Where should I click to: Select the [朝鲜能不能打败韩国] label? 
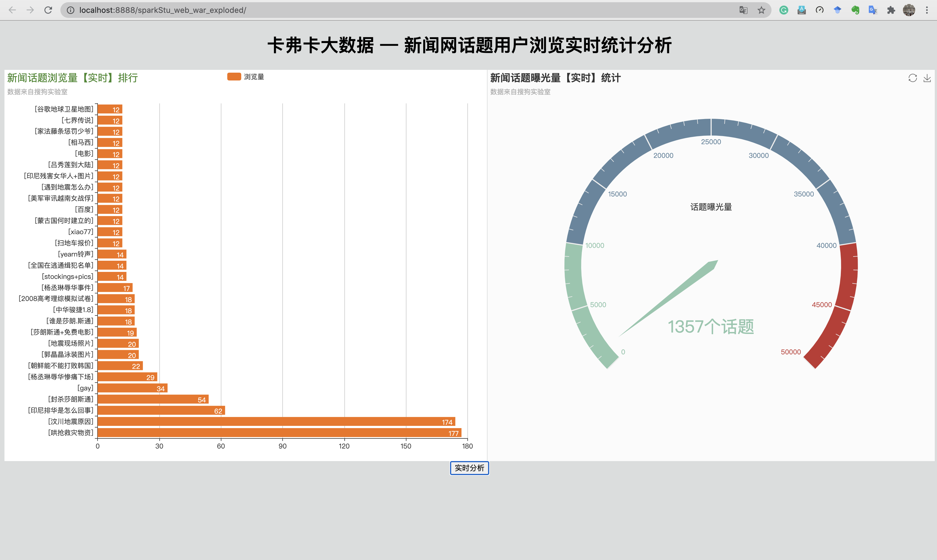[60, 366]
